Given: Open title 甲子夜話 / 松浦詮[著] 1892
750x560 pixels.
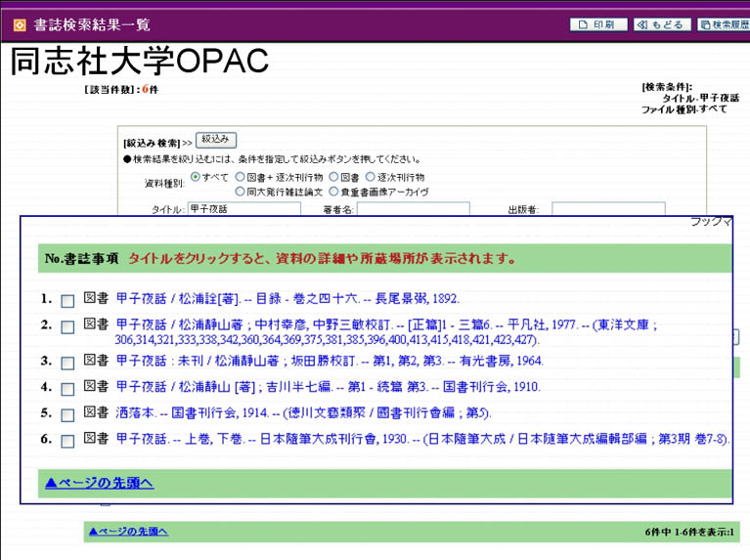Looking at the screenshot, I should coord(287,299).
